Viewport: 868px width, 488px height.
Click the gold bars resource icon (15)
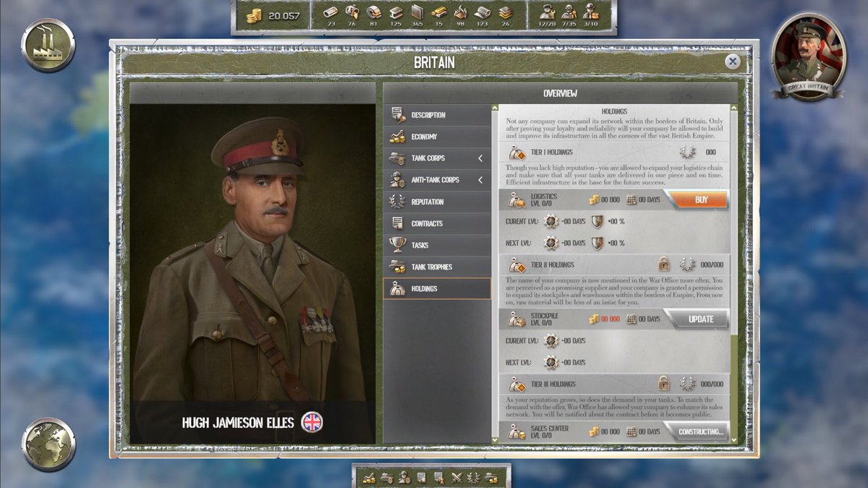[439, 12]
